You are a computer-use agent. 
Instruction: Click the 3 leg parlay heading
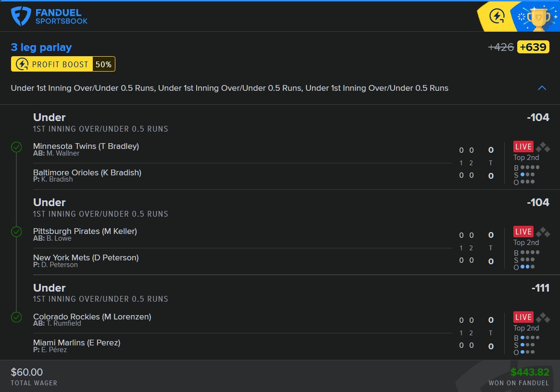[41, 48]
